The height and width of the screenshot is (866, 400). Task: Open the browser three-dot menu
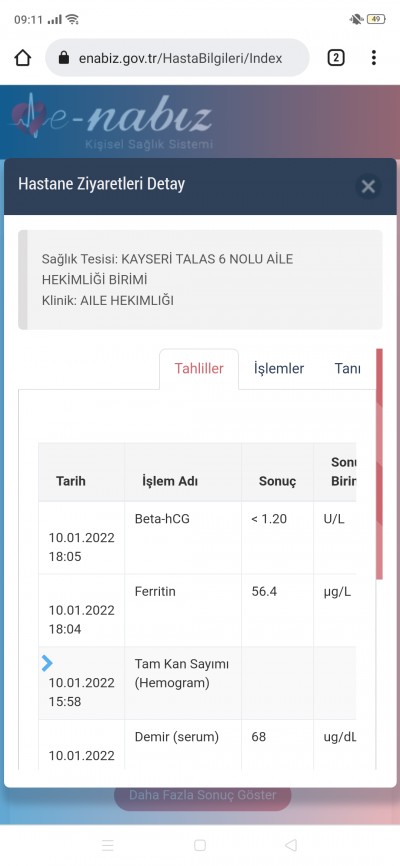pos(374,57)
